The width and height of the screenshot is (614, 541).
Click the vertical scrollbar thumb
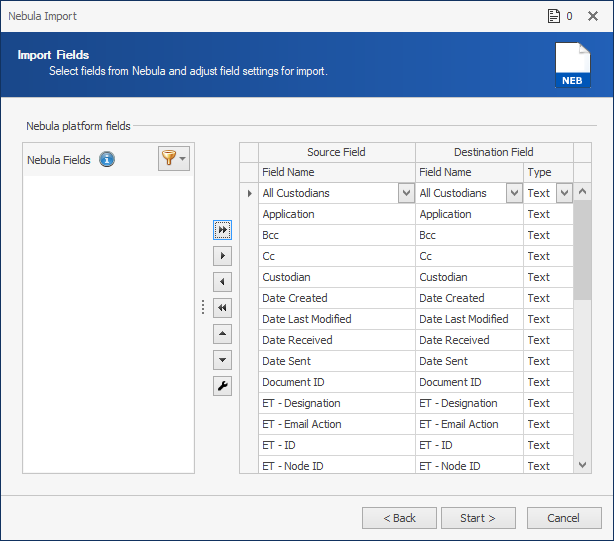[x=582, y=251]
